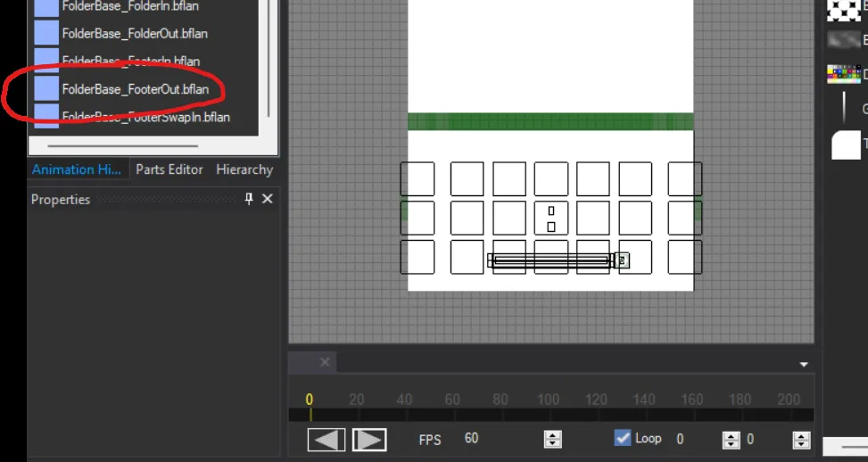868x462 pixels.
Task: Adjust the FPS value stepper
Action: tap(553, 439)
